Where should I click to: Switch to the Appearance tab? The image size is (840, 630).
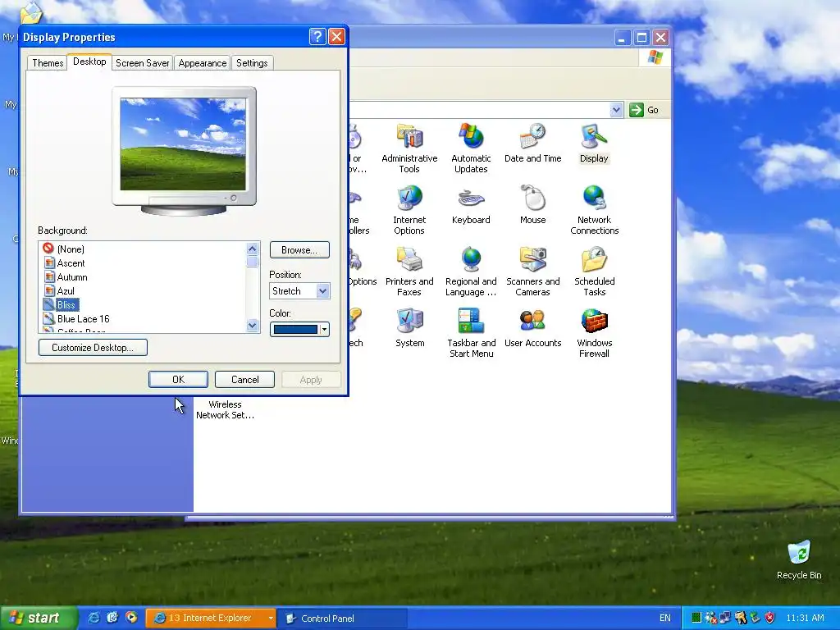coord(203,62)
